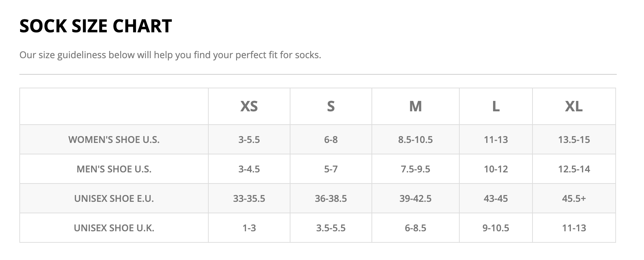The width and height of the screenshot is (644, 260).
Task: Click the size guidelines description text
Action: click(170, 55)
